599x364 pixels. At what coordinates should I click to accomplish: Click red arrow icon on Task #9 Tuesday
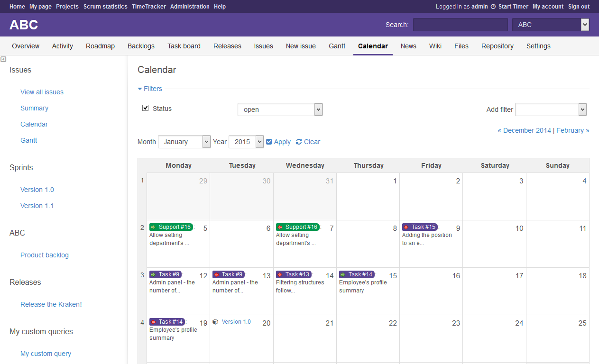[216, 274]
